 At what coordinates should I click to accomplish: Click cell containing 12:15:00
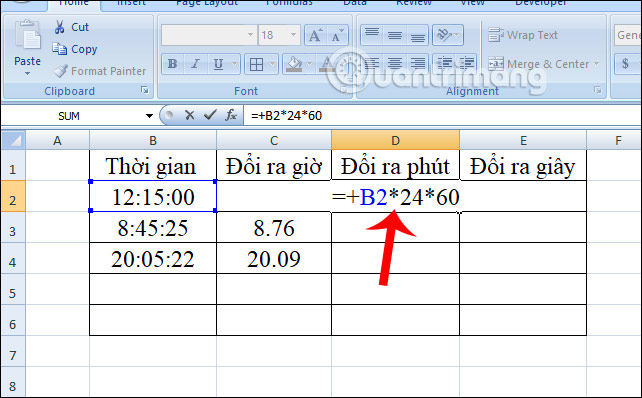153,197
